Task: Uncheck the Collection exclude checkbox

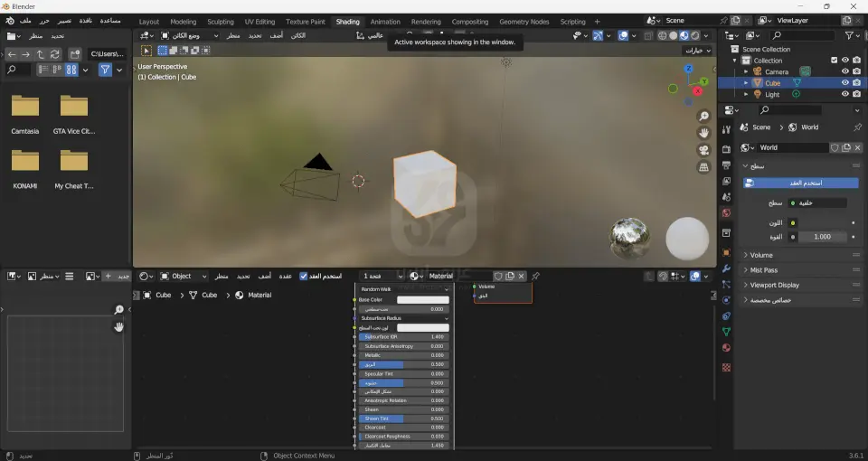Action: pos(832,61)
